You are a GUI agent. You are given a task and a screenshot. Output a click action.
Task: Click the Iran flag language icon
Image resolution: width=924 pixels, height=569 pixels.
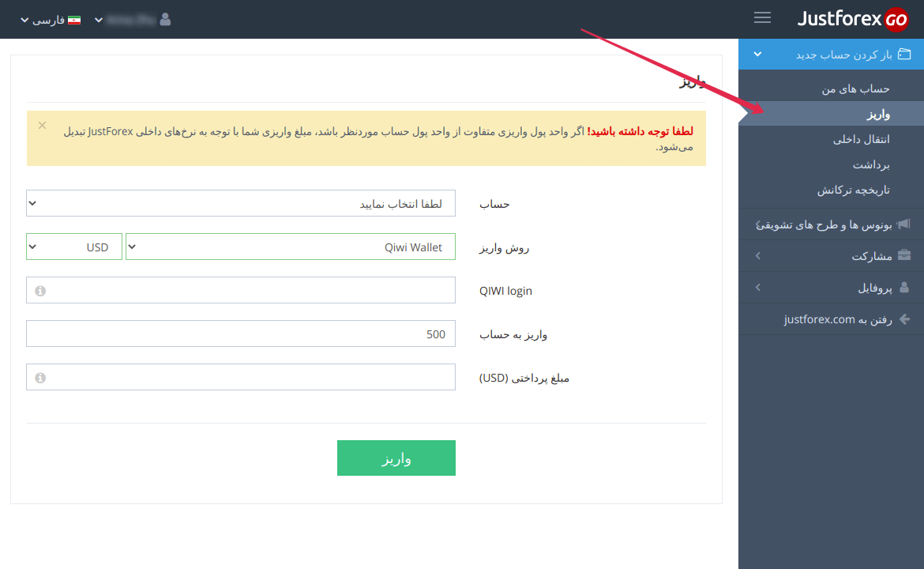tap(74, 20)
